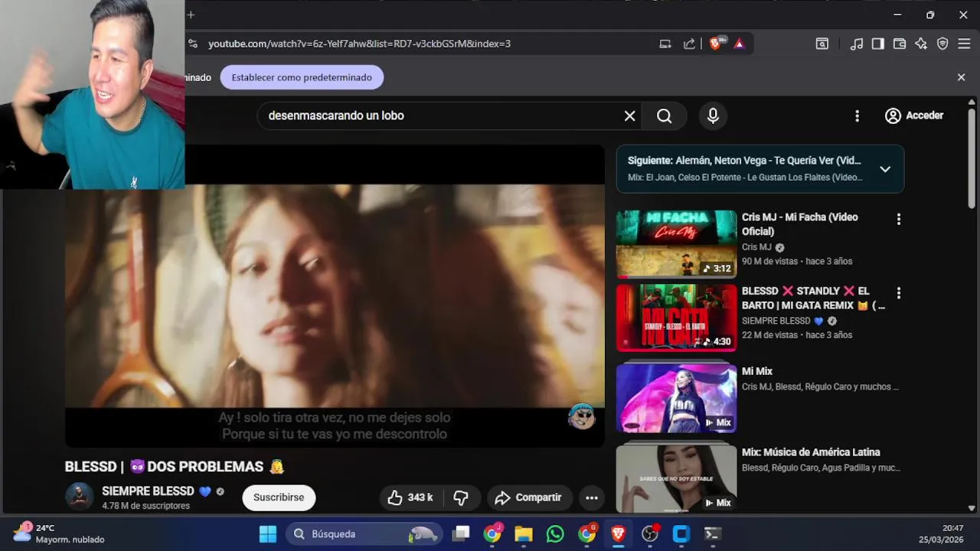The image size is (980, 551).
Task: Like the video with 343 k thumbs up
Action: 410,497
